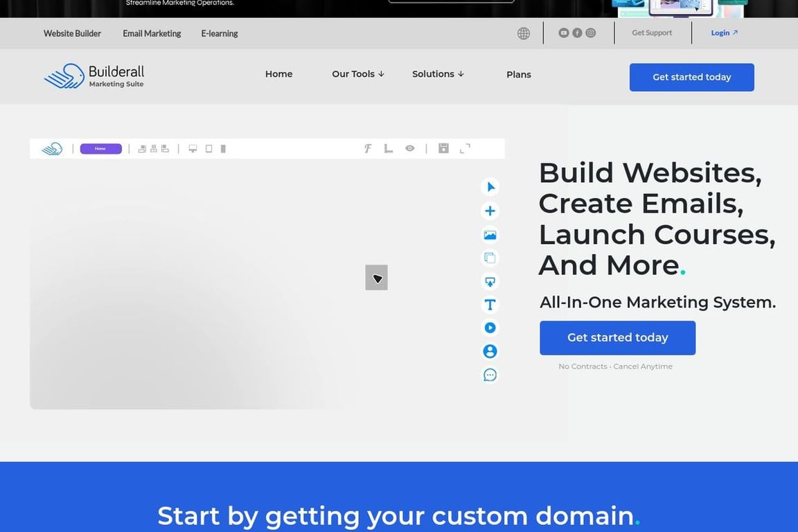
Task: Open the Email Marketing link
Action: (152, 34)
